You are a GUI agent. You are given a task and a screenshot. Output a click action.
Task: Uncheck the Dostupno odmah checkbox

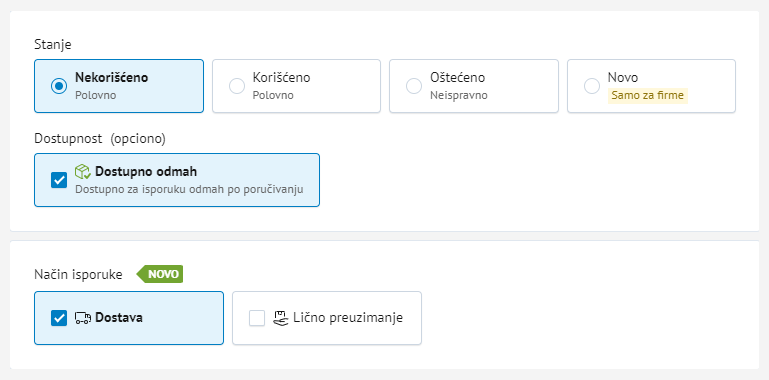59,180
